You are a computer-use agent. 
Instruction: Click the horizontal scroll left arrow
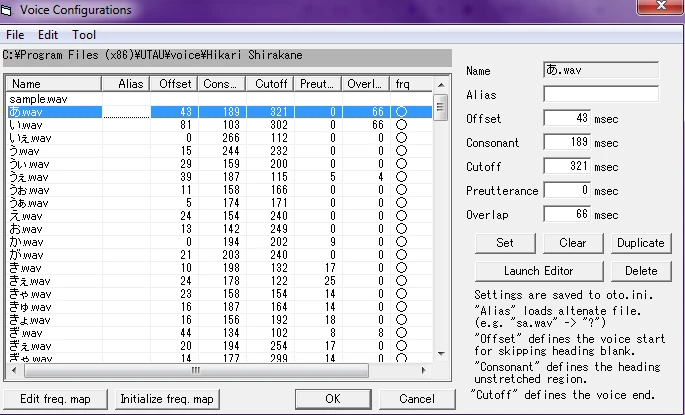tap(14, 370)
